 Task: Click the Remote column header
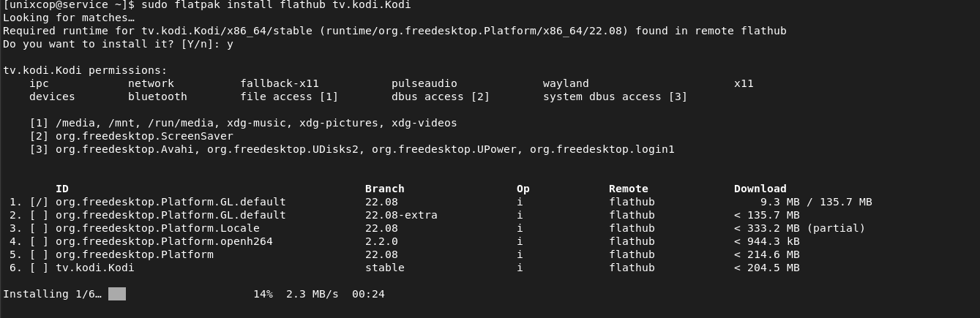(629, 189)
